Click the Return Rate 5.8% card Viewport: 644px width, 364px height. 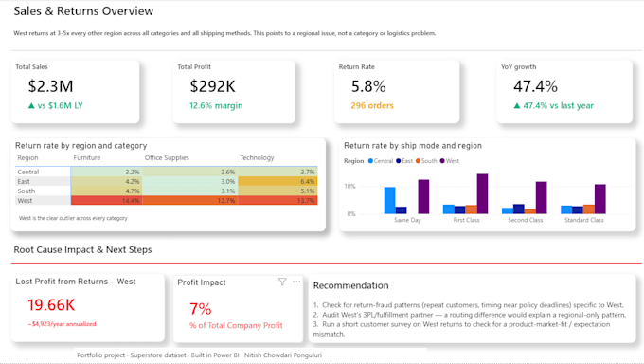pos(397,91)
